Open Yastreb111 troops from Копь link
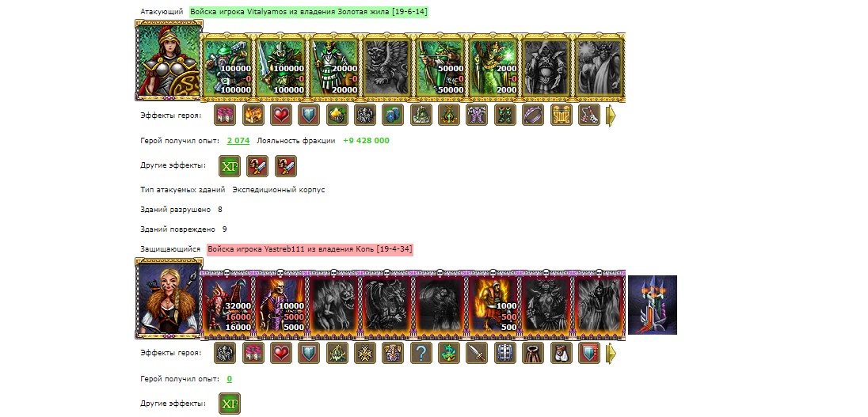 click(310, 249)
